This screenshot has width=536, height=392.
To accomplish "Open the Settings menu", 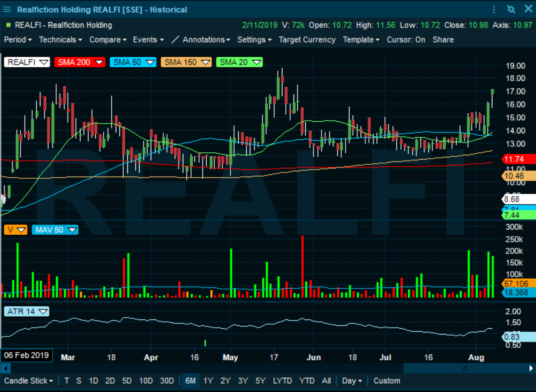I will pyautogui.click(x=254, y=40).
